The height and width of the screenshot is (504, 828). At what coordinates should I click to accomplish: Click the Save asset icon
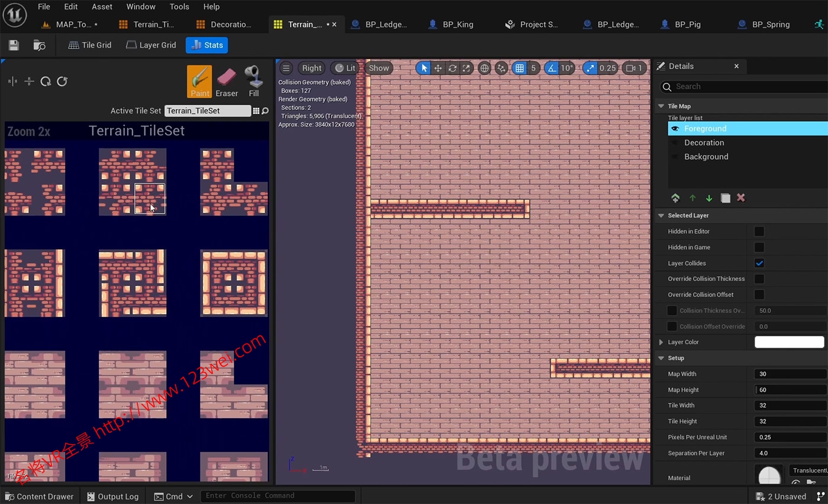[14, 46]
